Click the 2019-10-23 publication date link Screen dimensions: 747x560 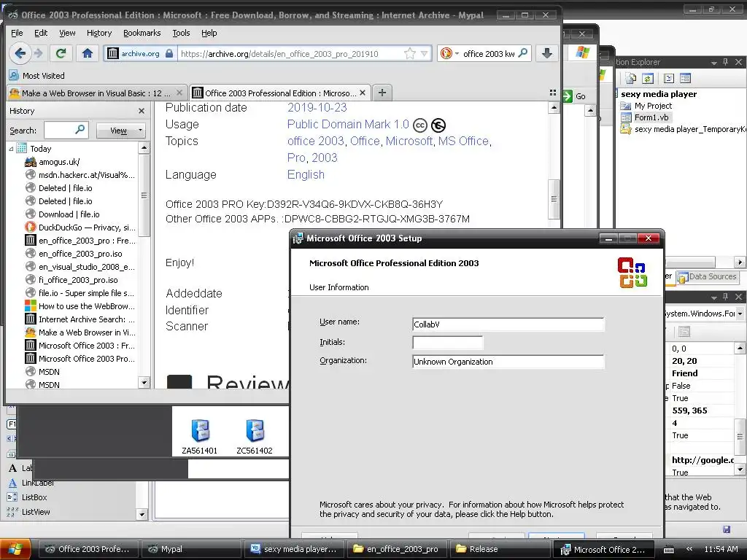(317, 108)
